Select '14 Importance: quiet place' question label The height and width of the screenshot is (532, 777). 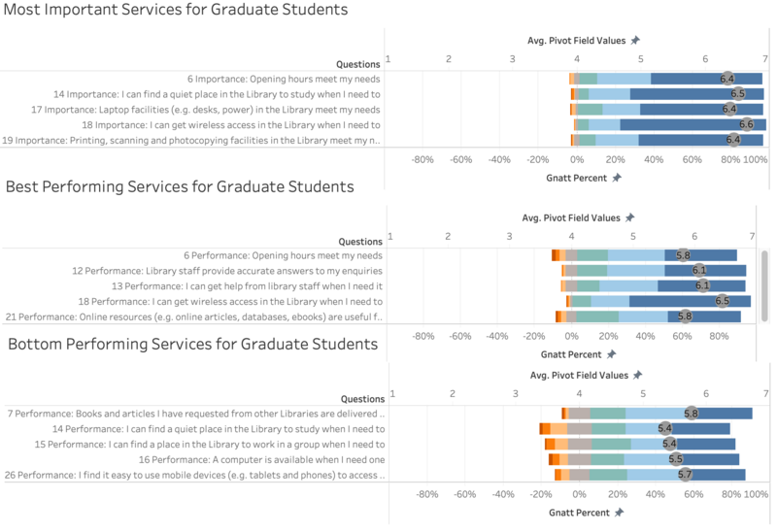(217, 94)
